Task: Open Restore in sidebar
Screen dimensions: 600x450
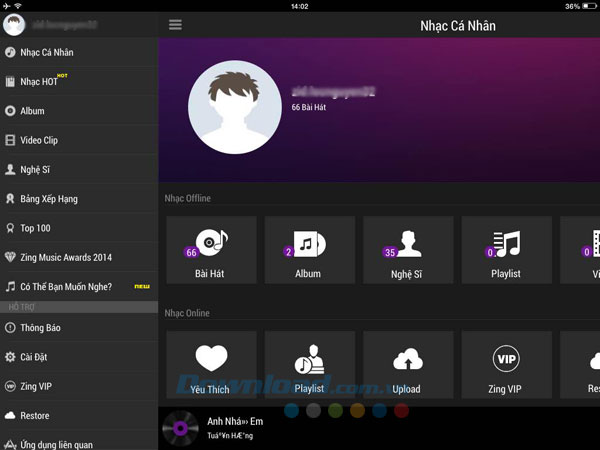Action: click(79, 416)
